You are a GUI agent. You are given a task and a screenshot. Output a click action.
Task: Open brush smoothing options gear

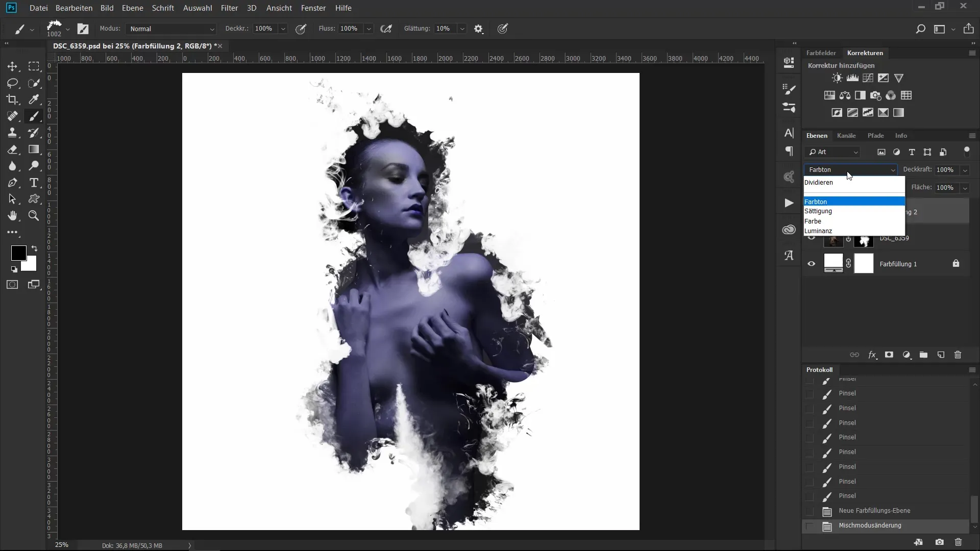click(x=478, y=29)
